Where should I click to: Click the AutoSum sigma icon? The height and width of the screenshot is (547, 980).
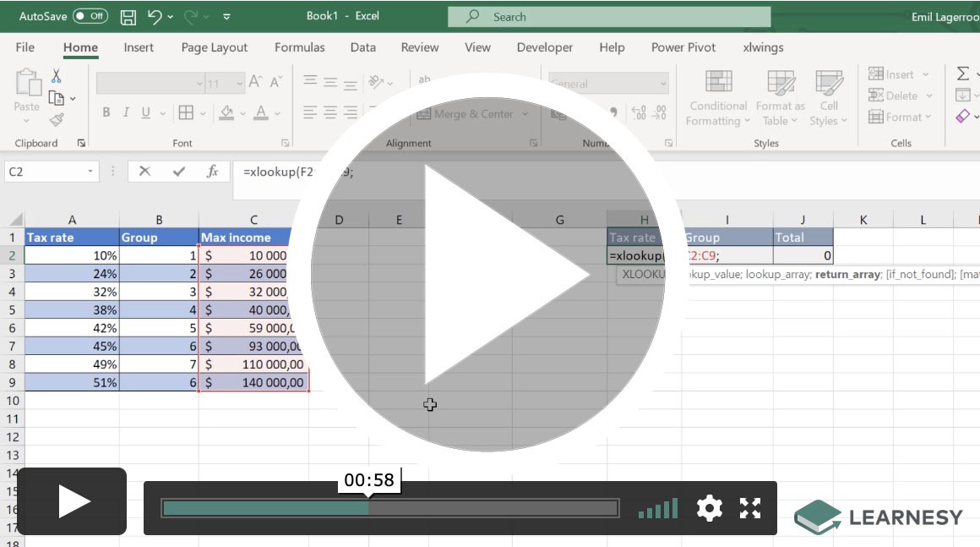click(x=962, y=74)
